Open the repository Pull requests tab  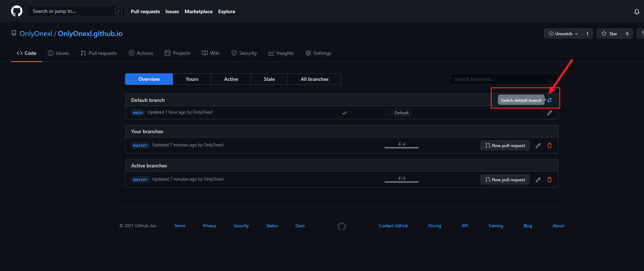99,53
